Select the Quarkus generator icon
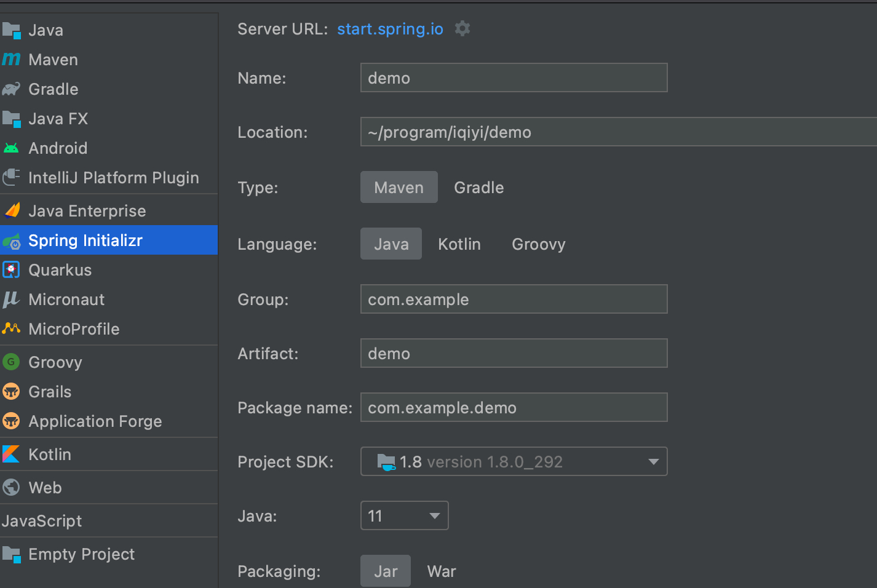Viewport: 877px width, 588px height. tap(12, 269)
